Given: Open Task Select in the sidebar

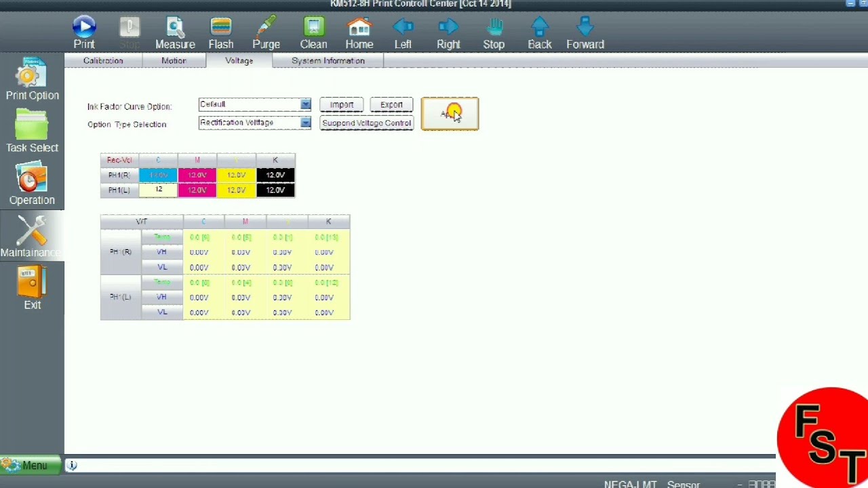Looking at the screenshot, I should (32, 131).
